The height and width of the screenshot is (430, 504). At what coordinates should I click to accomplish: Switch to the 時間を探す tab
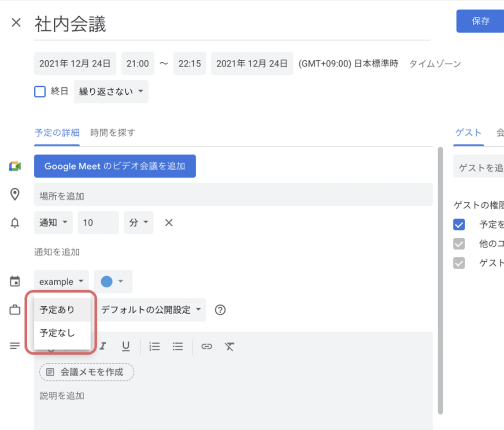click(113, 133)
